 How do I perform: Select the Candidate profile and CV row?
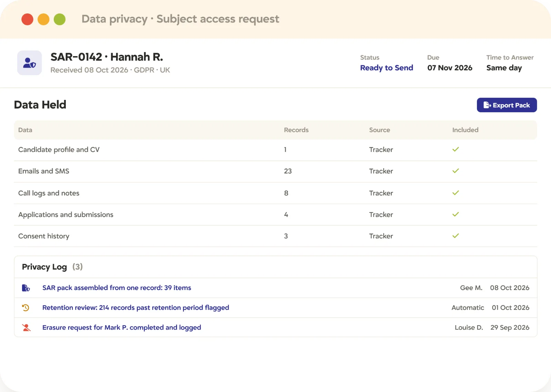click(275, 150)
